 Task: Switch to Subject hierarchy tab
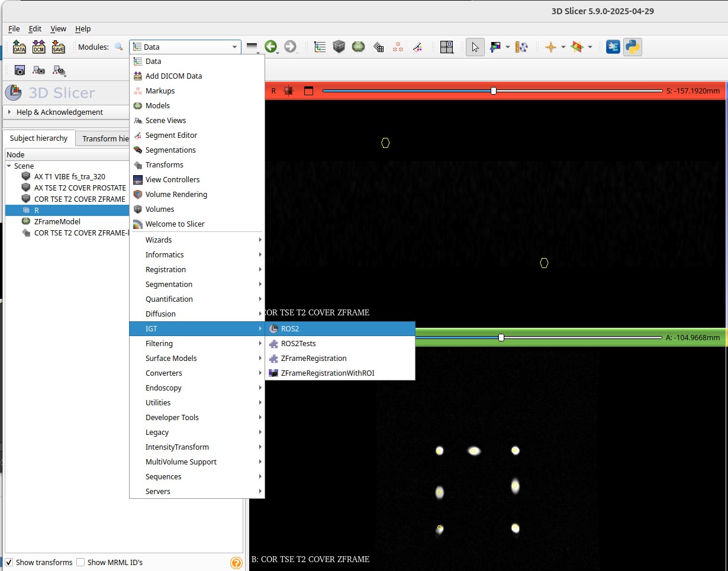click(x=38, y=138)
